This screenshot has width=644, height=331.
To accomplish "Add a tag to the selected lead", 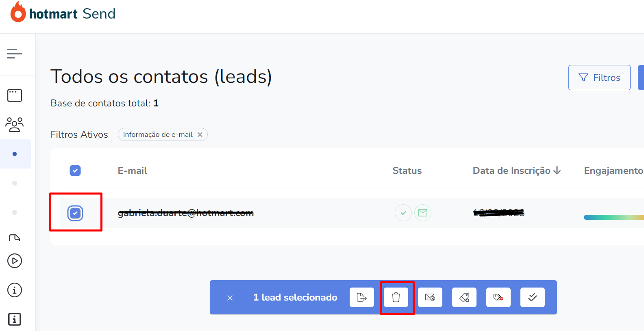I will pyautogui.click(x=464, y=297).
